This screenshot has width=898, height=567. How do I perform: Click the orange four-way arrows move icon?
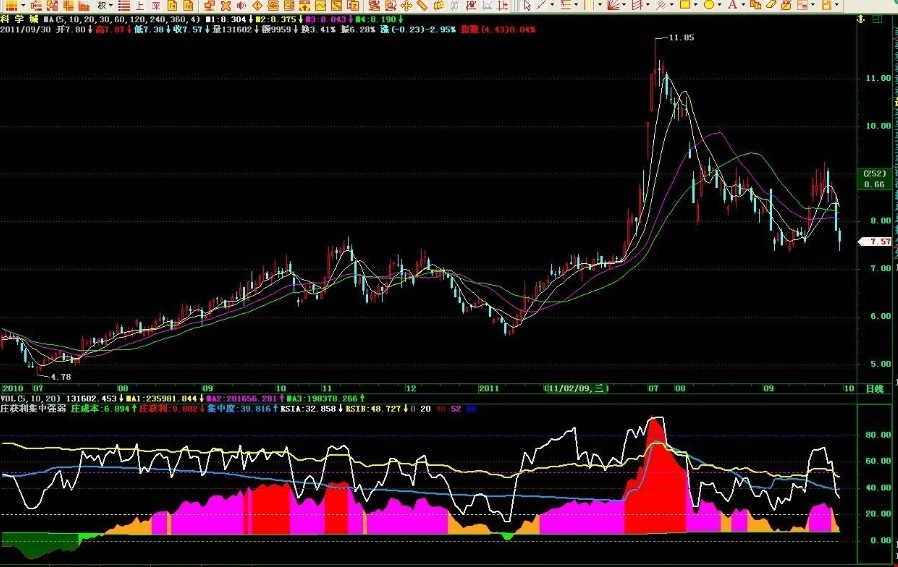(x=406, y=6)
